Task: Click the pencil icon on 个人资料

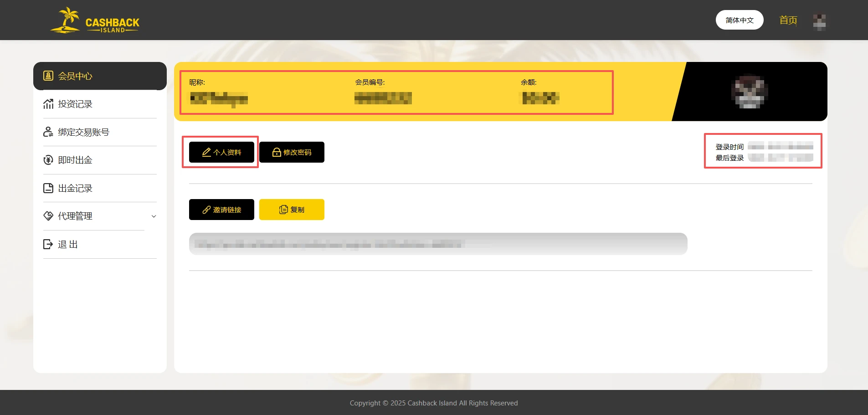Action: tap(206, 152)
